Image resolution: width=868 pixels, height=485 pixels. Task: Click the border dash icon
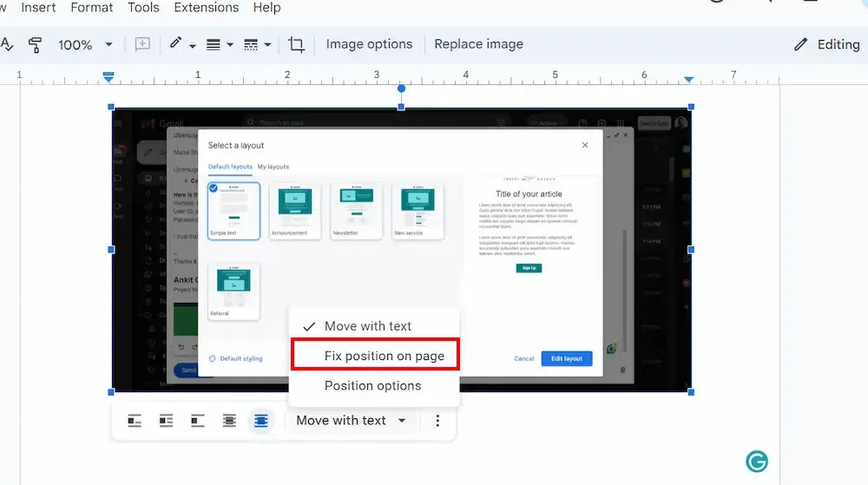(251, 45)
